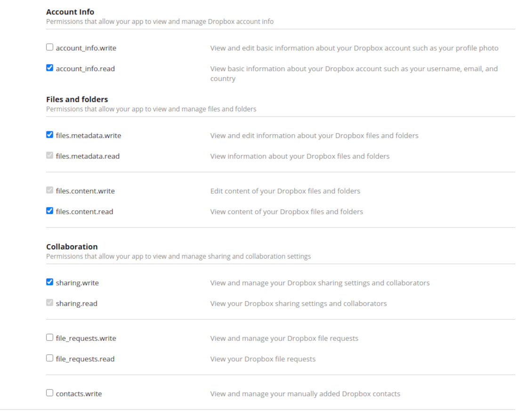532x418 pixels.
Task: Click the "View content of your Dropbox files" description
Action: tap(286, 212)
